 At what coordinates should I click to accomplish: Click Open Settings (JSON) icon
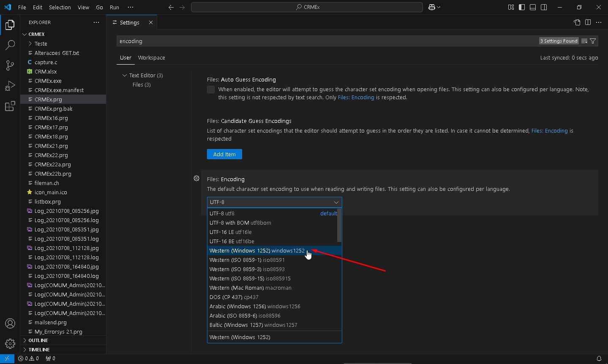[x=577, y=22]
